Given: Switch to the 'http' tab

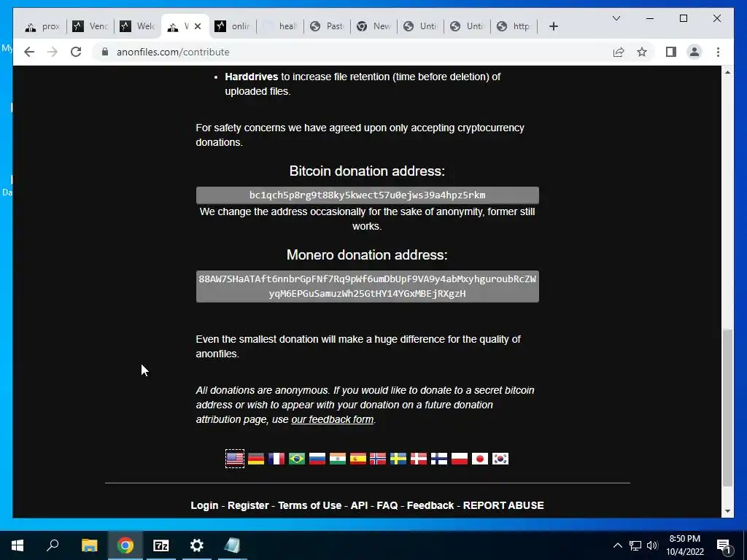Looking at the screenshot, I should tap(514, 26).
